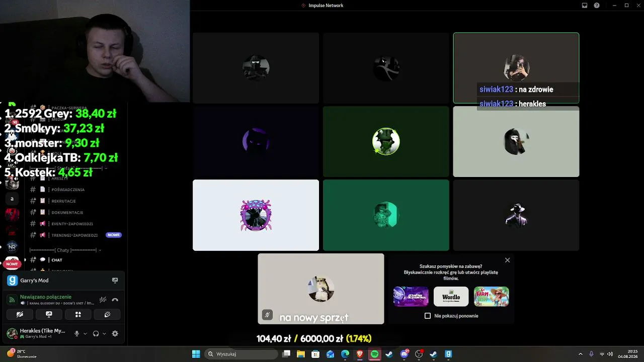Click the NOWE unread servers pill
This screenshot has height=362, width=644.
[12, 264]
